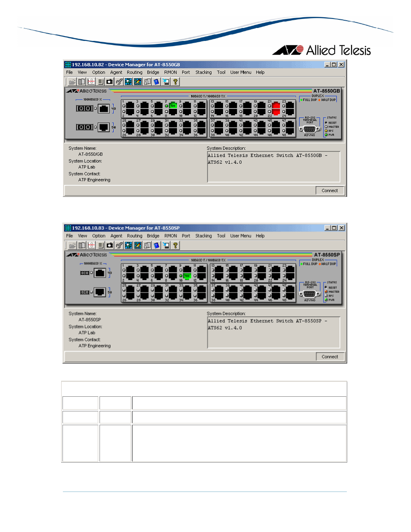The height and width of the screenshot is (532, 411).
Task: Click the question mark help icon in AT-8550GB
Action: (x=175, y=81)
